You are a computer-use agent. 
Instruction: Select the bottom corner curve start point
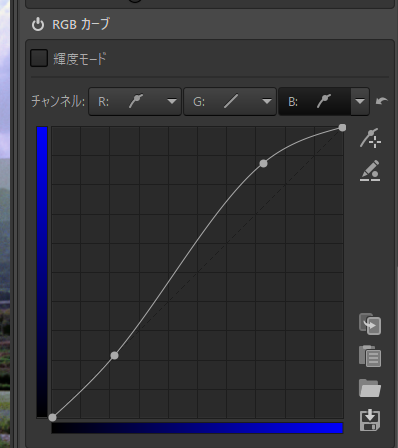coord(52,417)
